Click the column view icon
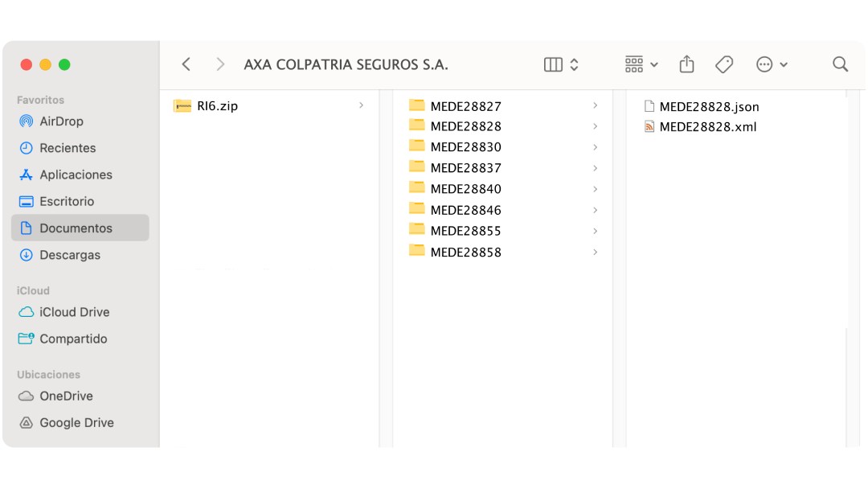This screenshot has width=868, height=489. pos(553,64)
